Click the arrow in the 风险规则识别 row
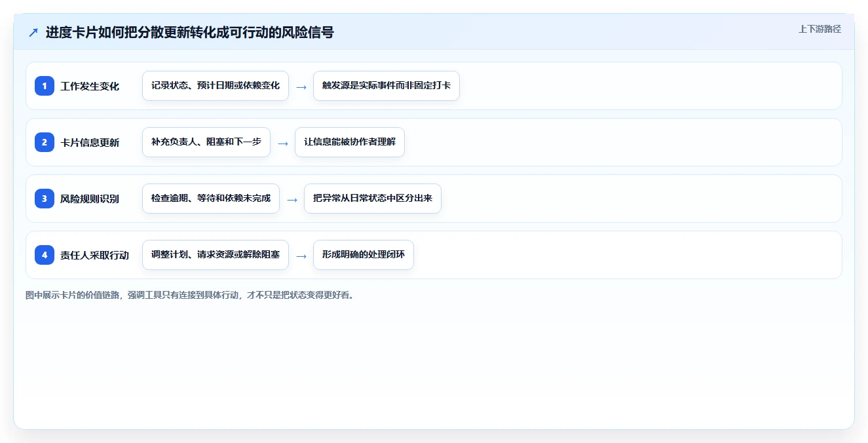The height and width of the screenshot is (443, 868). tap(292, 199)
